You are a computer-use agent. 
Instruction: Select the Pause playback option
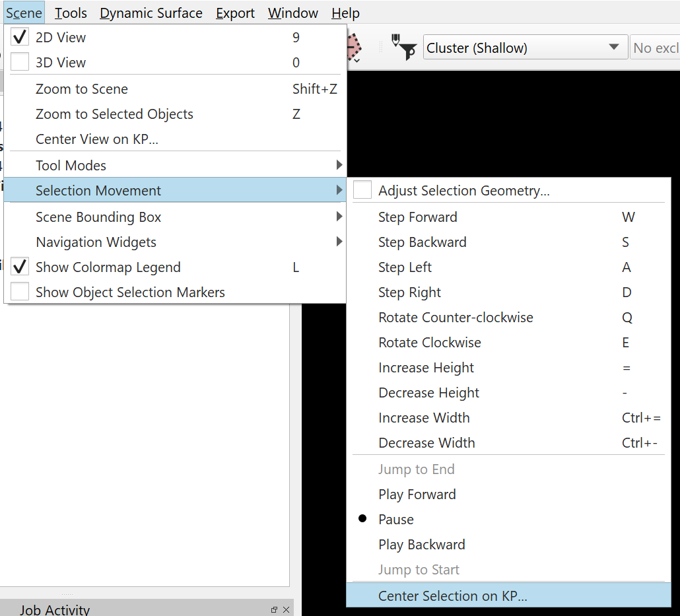pos(396,520)
